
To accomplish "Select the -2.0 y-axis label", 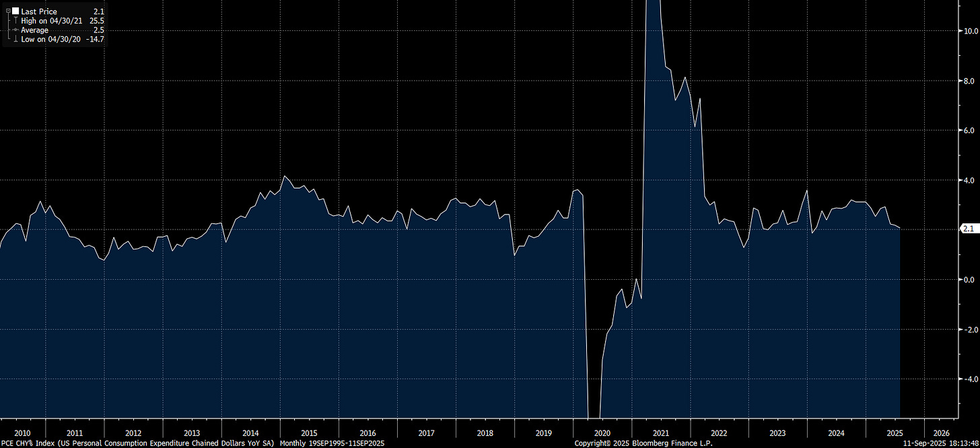I will 971,329.
